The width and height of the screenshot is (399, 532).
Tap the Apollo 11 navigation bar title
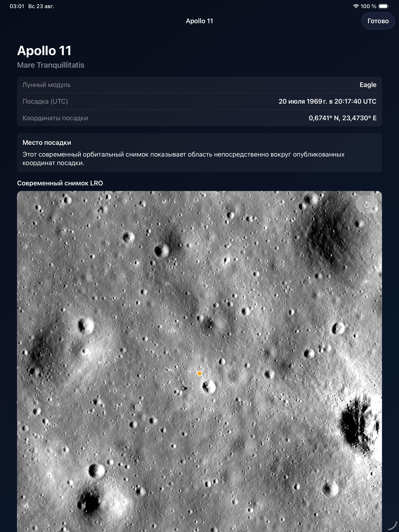[199, 21]
